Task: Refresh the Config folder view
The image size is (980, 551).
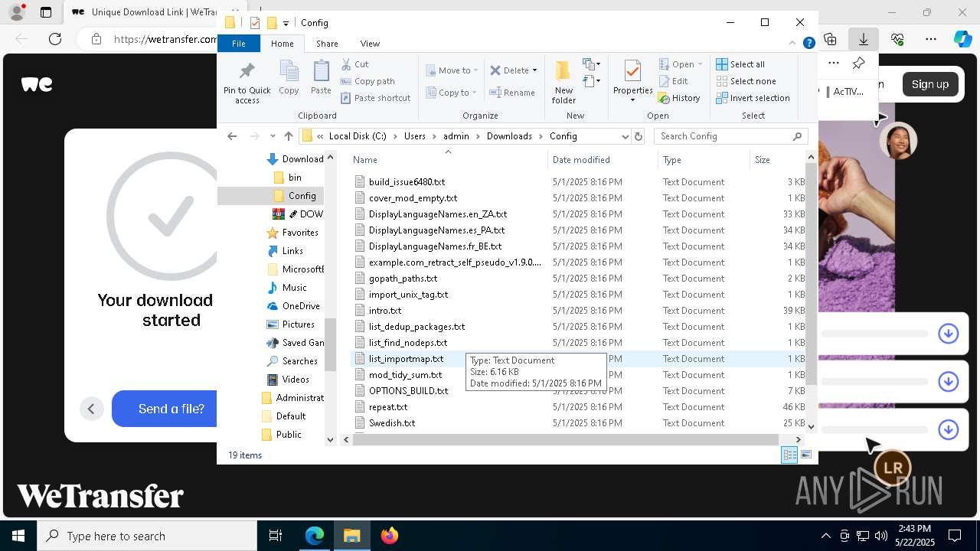Action: click(x=639, y=136)
